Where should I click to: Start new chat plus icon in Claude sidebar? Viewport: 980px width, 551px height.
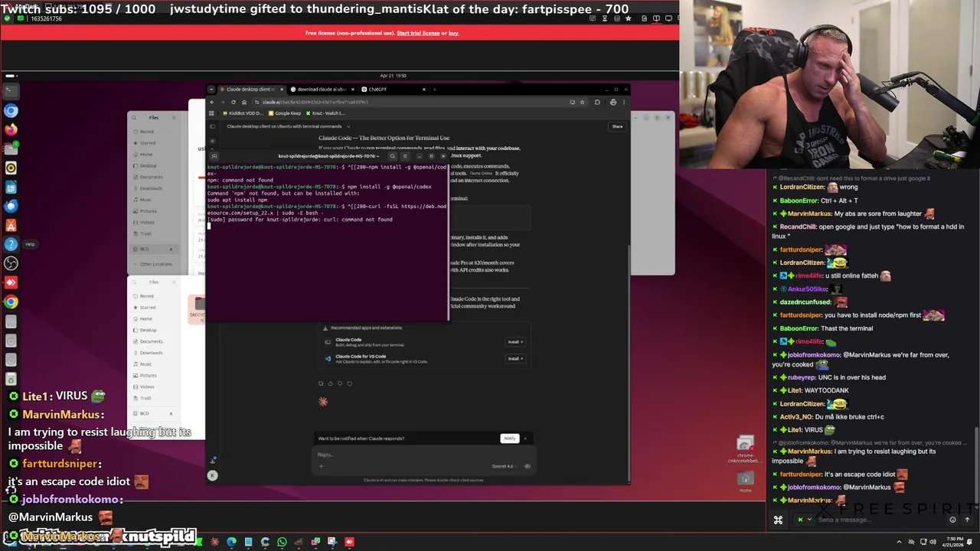212,141
